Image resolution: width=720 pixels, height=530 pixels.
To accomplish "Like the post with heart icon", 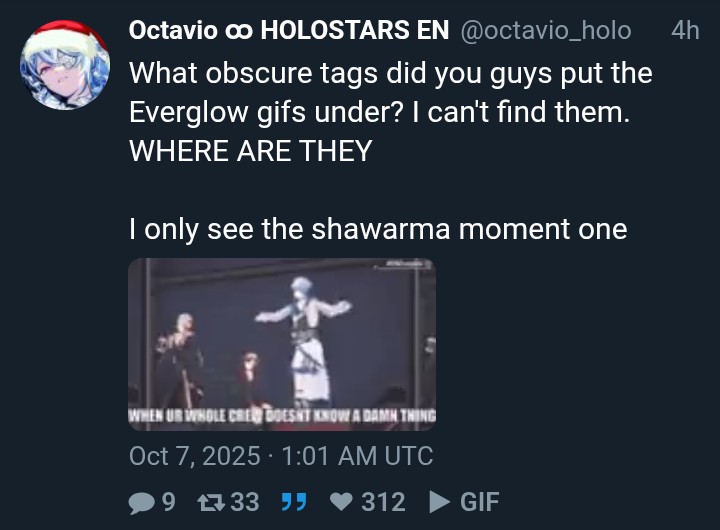I will tap(341, 502).
